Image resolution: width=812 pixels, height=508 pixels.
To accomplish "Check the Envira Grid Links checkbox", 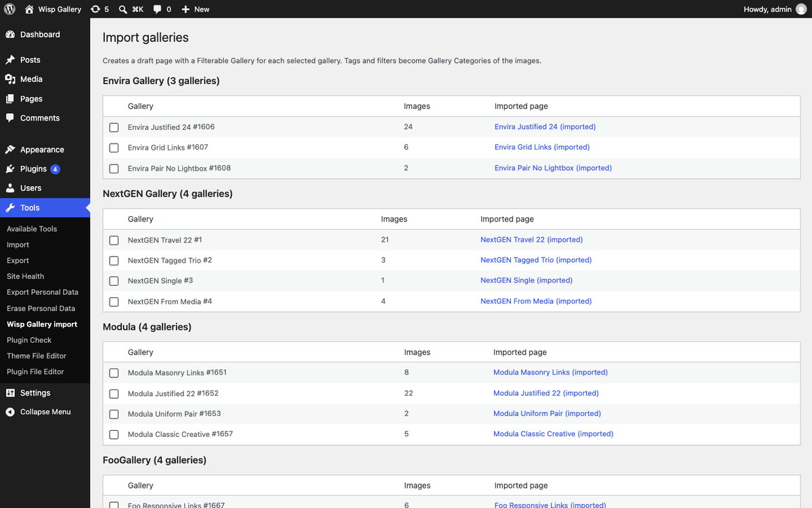I will pyautogui.click(x=114, y=148).
